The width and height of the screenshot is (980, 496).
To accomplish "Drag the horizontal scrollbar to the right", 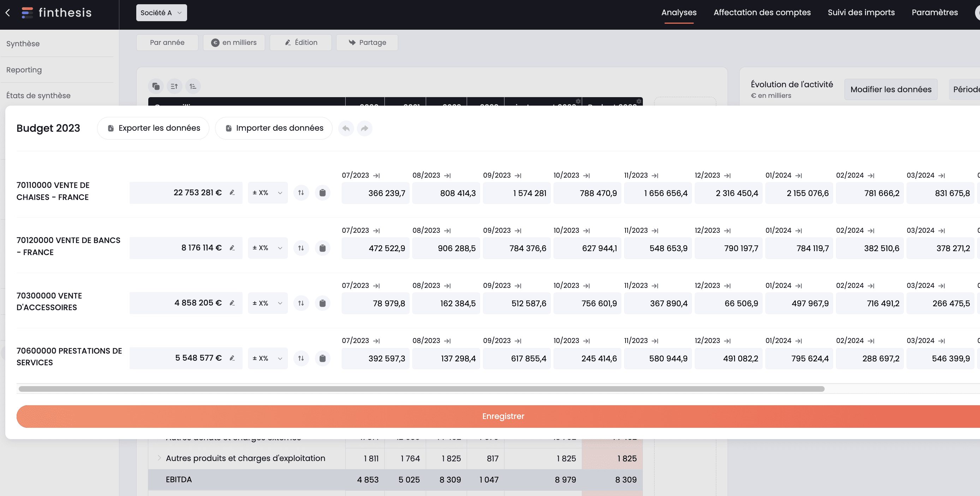I will point(420,387).
